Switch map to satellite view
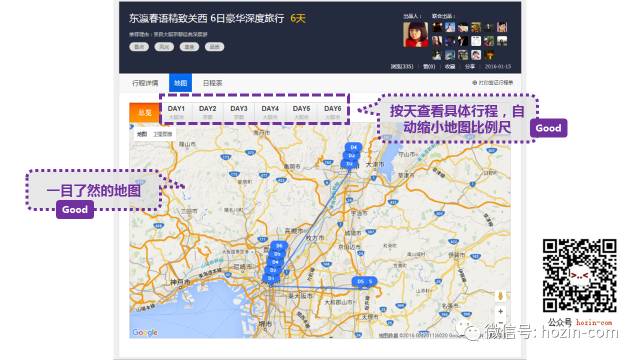Screen dimensions: 640x360 tap(162, 134)
